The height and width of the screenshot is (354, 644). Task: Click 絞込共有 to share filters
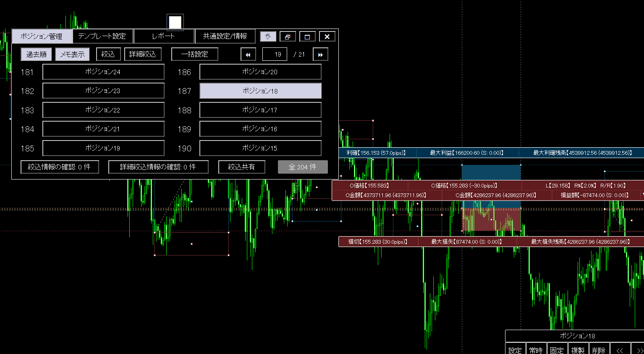tap(241, 167)
